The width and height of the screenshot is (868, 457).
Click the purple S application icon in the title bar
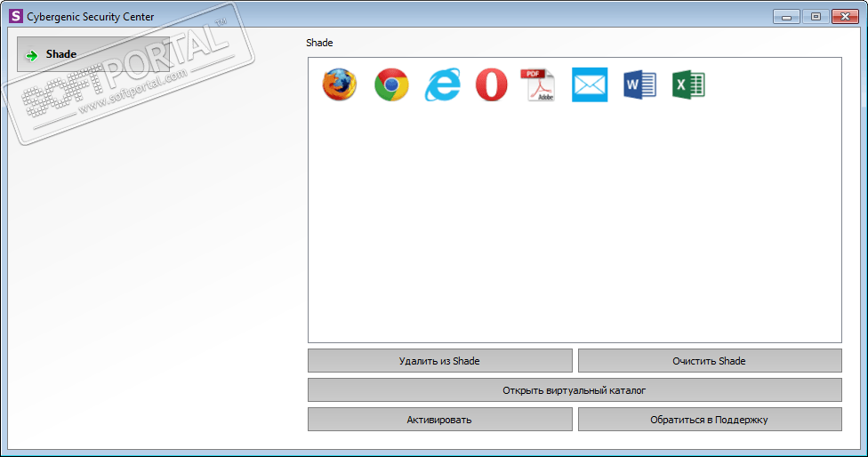point(16,16)
